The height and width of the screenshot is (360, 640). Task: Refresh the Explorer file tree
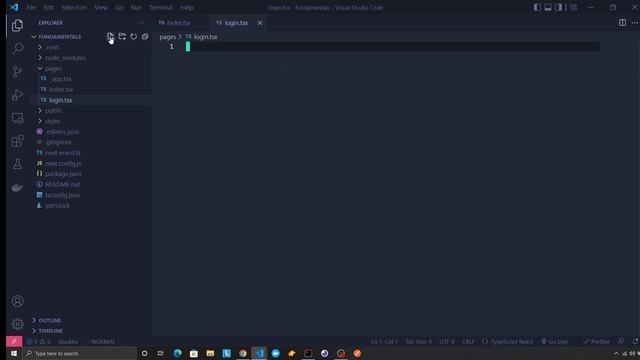coord(133,37)
